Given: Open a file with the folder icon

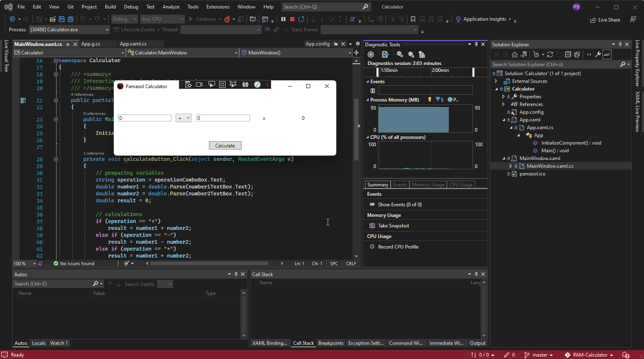Looking at the screenshot, I should tap(53, 19).
